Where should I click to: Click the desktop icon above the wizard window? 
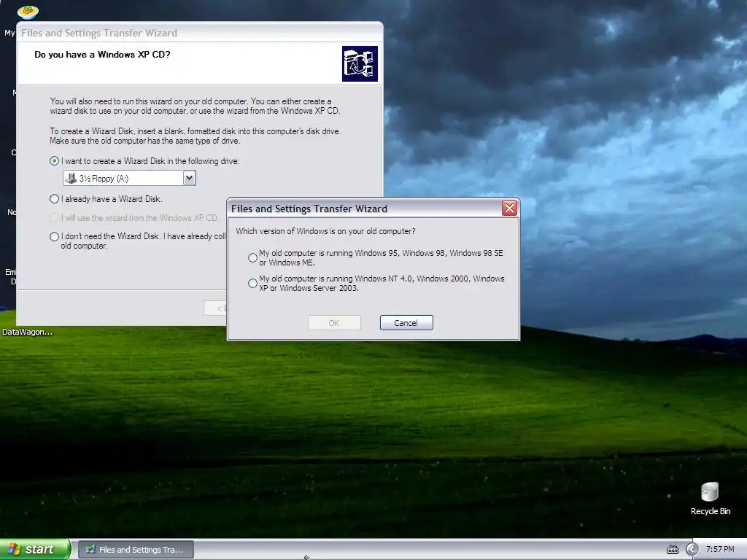pyautogui.click(x=28, y=12)
